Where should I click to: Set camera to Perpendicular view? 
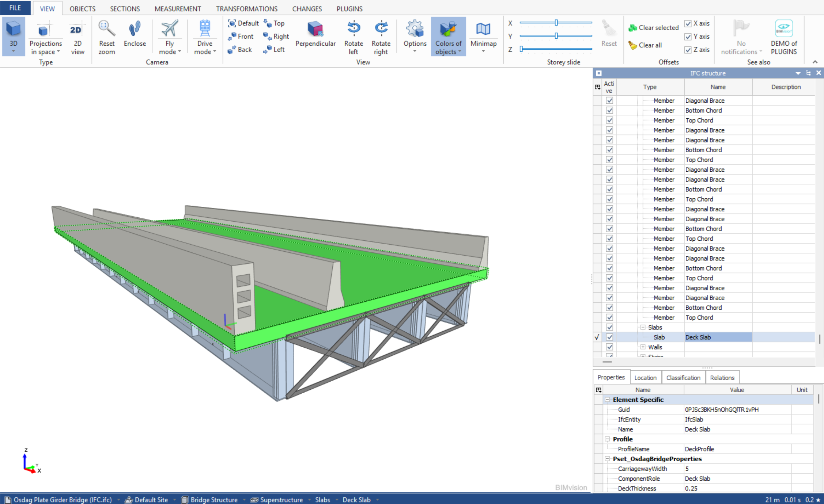pyautogui.click(x=315, y=34)
